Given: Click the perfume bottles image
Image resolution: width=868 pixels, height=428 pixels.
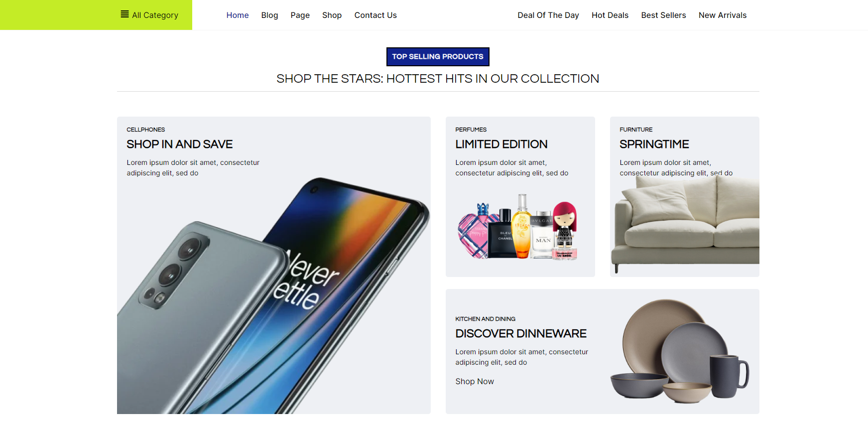Looking at the screenshot, I should 518,229.
